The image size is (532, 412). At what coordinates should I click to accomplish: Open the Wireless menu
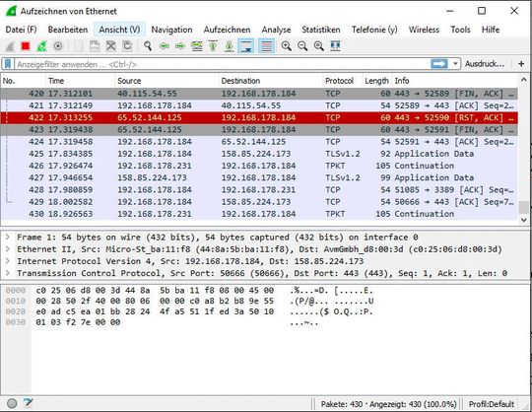pyautogui.click(x=424, y=30)
